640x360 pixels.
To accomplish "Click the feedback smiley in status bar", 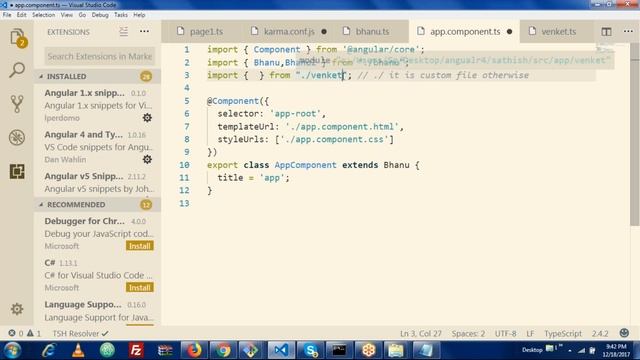I will 624,333.
